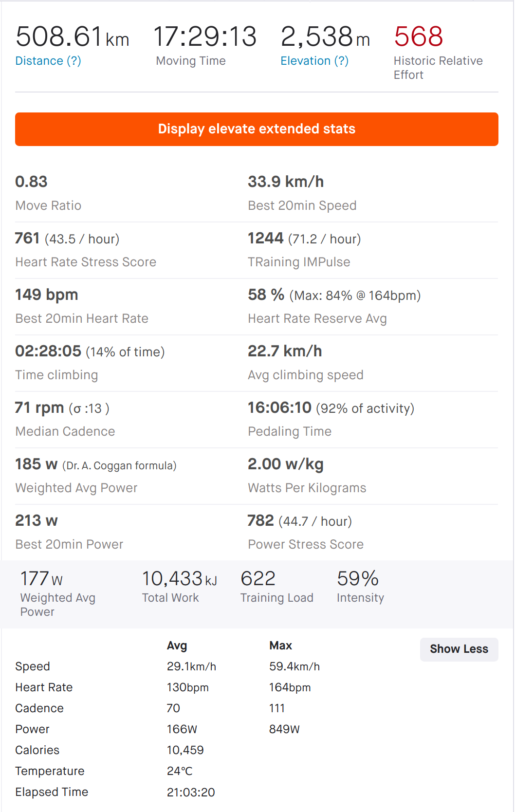Click the Distance (?) help link
Viewport: 515px width, 812px height.
[48, 61]
